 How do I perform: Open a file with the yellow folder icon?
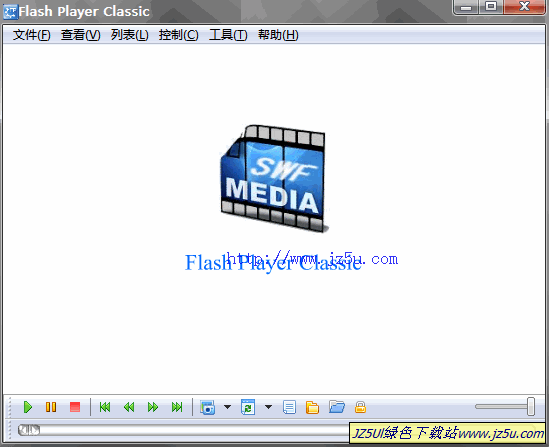312,407
